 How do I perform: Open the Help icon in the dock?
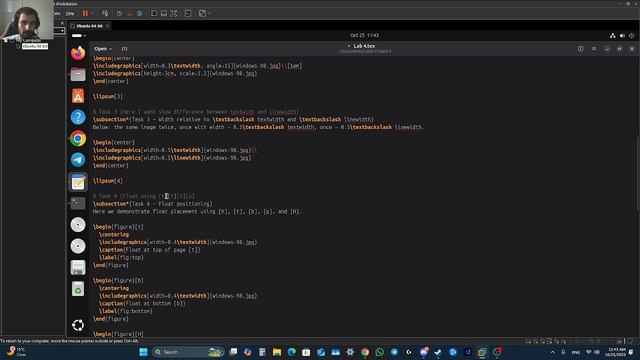(78, 117)
